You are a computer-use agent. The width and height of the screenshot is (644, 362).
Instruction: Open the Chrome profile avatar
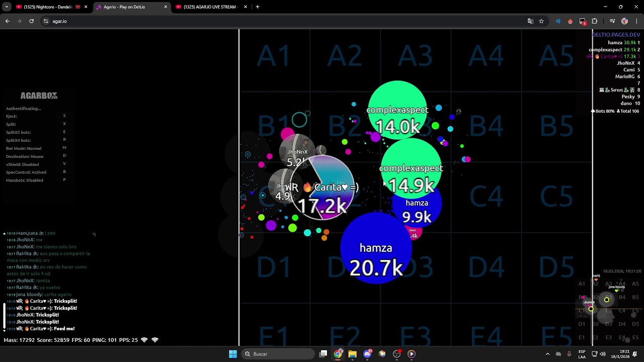[x=624, y=21]
